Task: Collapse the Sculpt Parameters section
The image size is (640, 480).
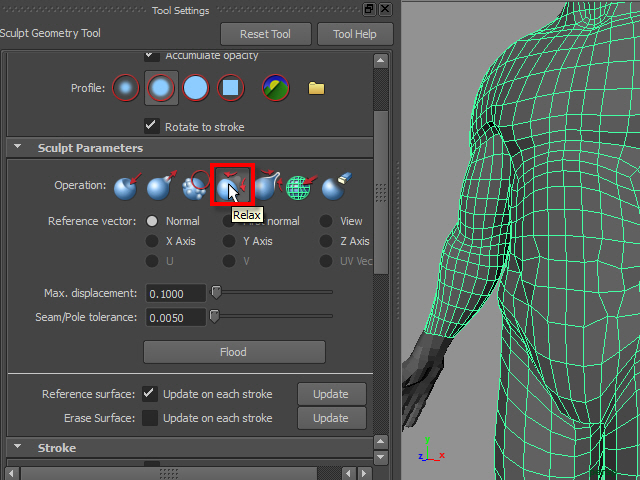Action: pyautogui.click(x=18, y=148)
